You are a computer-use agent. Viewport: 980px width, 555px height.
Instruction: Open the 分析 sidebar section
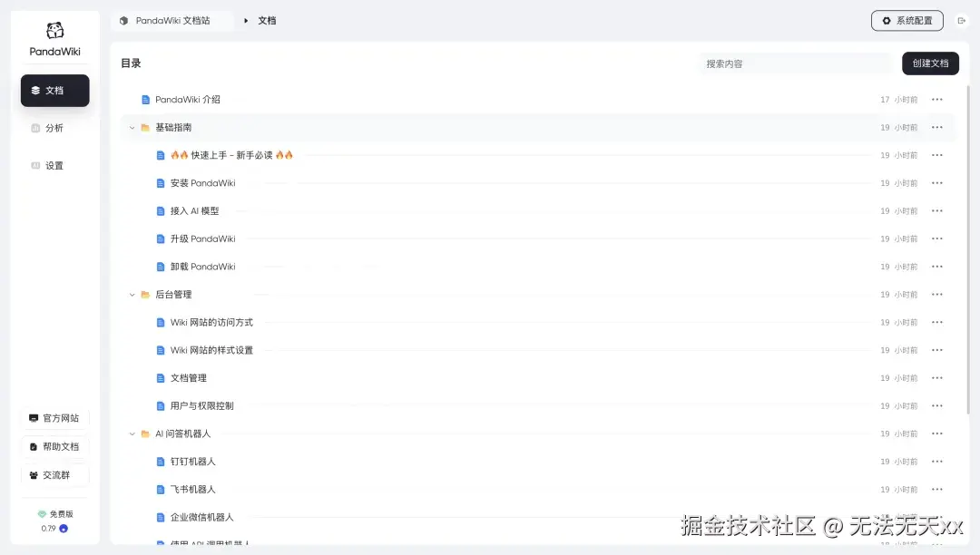click(55, 128)
